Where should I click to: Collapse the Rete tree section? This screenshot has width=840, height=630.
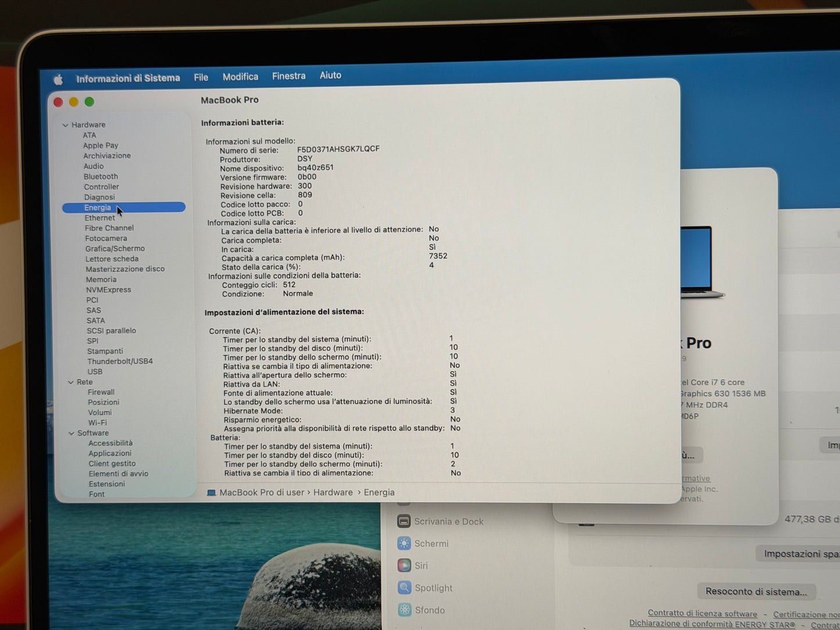tap(70, 382)
